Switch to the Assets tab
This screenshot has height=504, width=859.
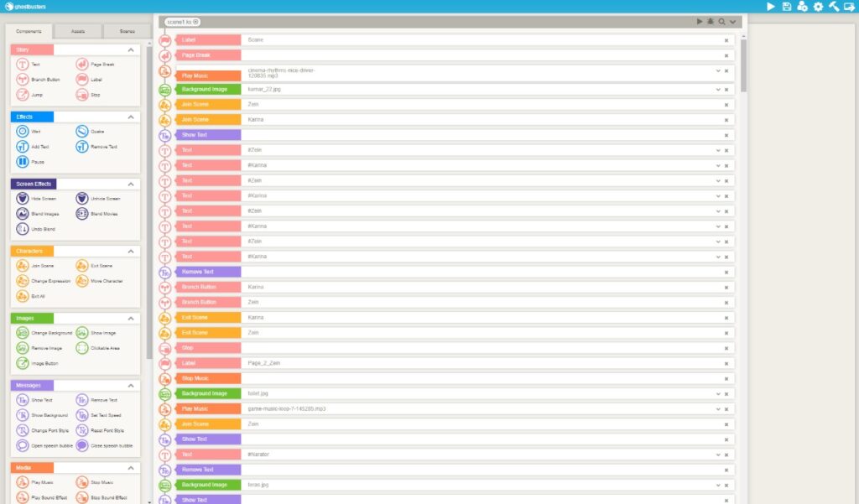pyautogui.click(x=78, y=31)
